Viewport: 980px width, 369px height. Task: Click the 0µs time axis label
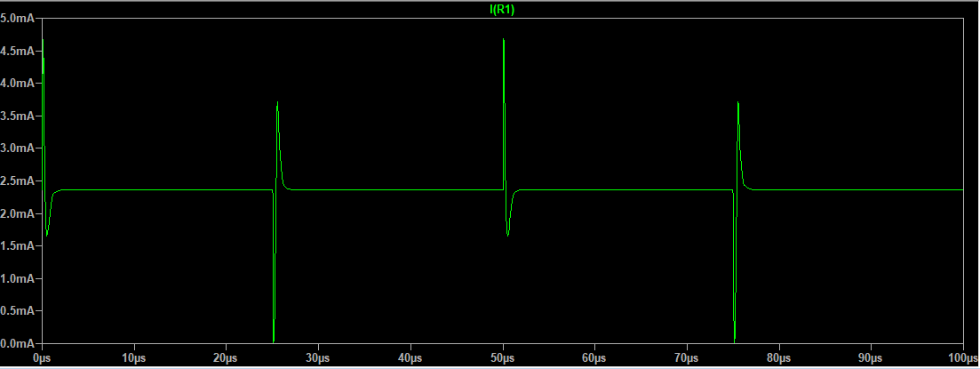click(x=41, y=358)
